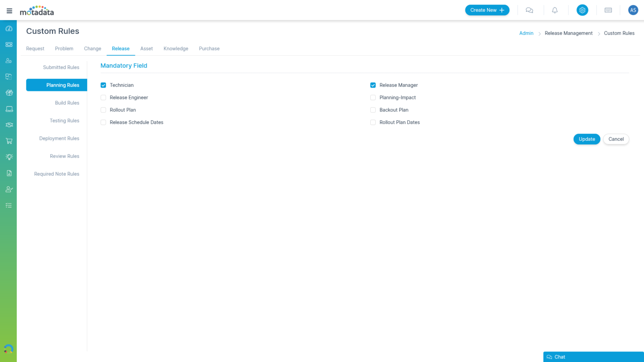This screenshot has height=362, width=644.
Task: Enable the Rollout Plan checkbox
Action: click(x=103, y=110)
